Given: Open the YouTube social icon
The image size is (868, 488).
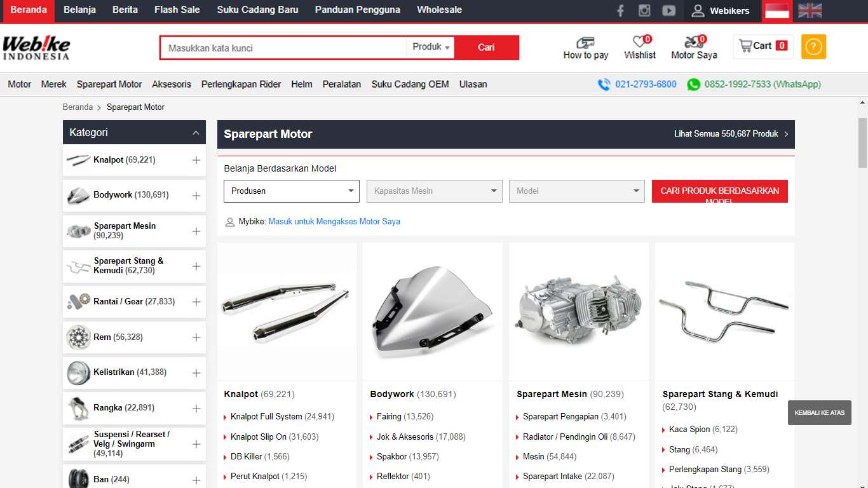Looking at the screenshot, I should point(668,10).
